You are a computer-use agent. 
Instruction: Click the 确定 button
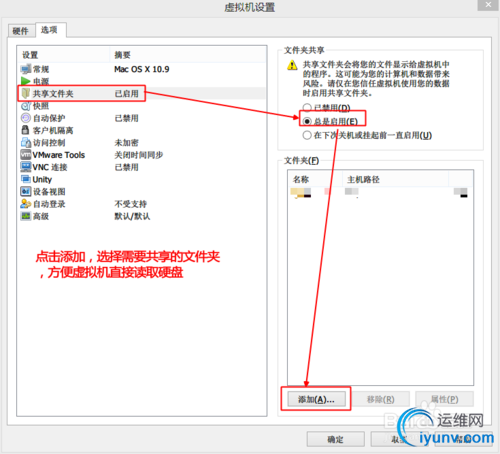335,439
